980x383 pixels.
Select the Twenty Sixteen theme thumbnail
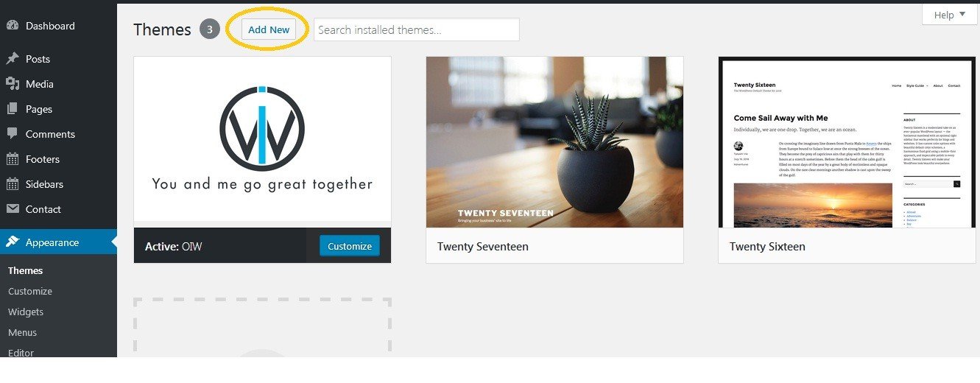[x=847, y=142]
